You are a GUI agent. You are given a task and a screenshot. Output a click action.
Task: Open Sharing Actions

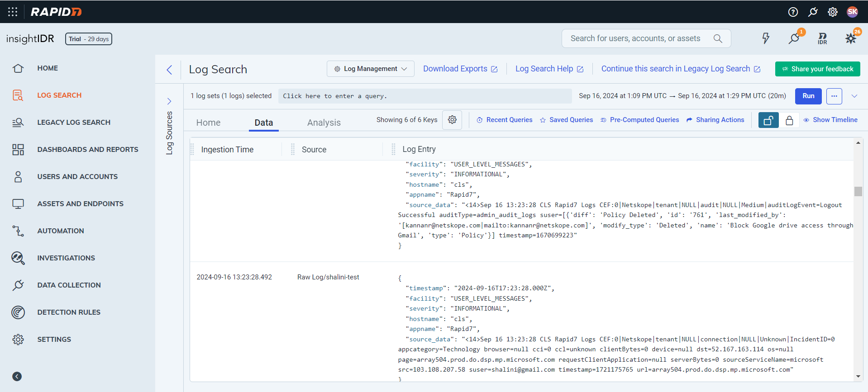point(715,120)
